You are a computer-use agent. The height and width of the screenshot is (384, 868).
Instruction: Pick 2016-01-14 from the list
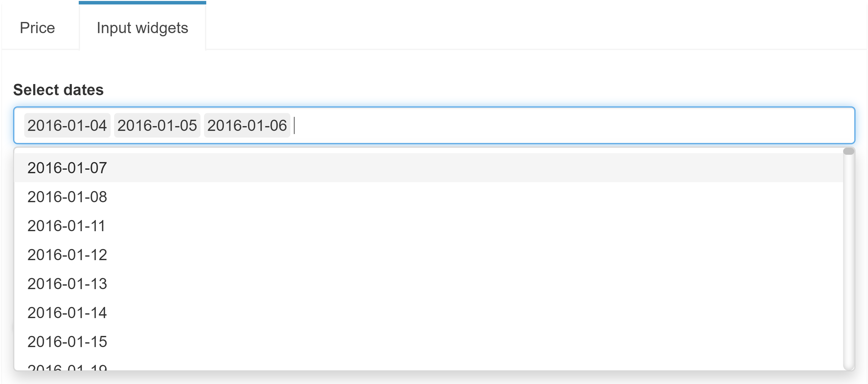coord(67,313)
